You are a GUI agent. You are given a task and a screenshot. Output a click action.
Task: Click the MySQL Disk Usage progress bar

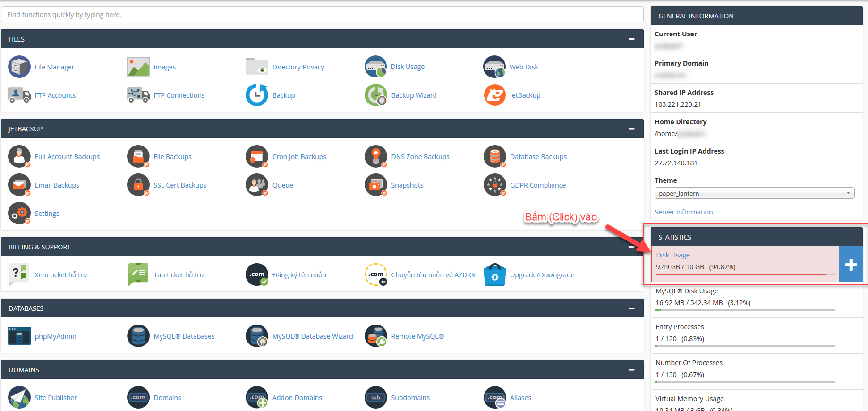[x=745, y=310]
